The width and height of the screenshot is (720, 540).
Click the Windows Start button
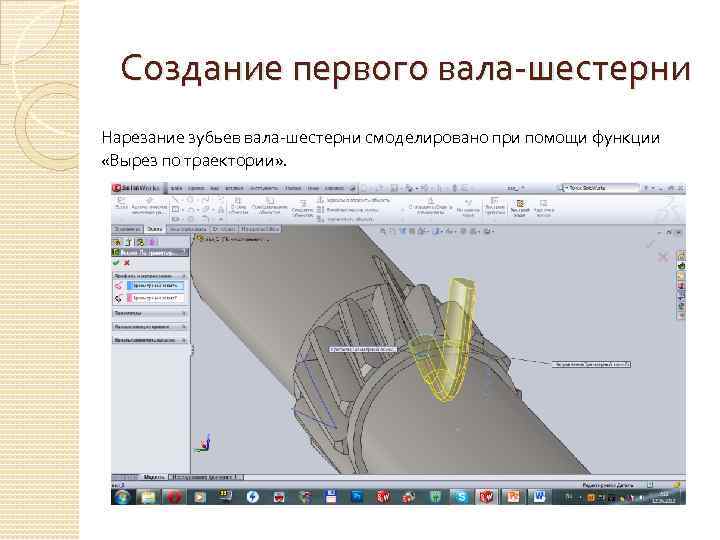tap(122, 497)
